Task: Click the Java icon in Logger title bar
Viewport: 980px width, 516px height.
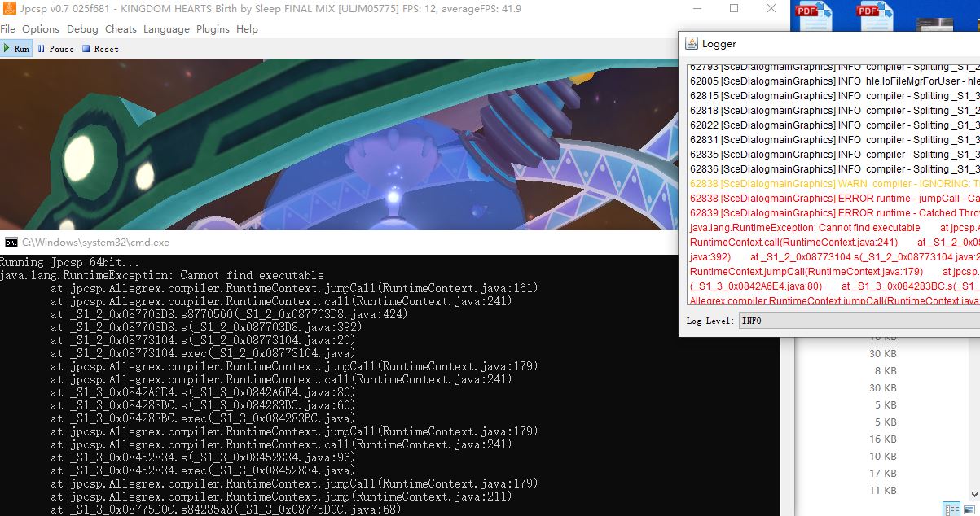Action: pos(691,44)
